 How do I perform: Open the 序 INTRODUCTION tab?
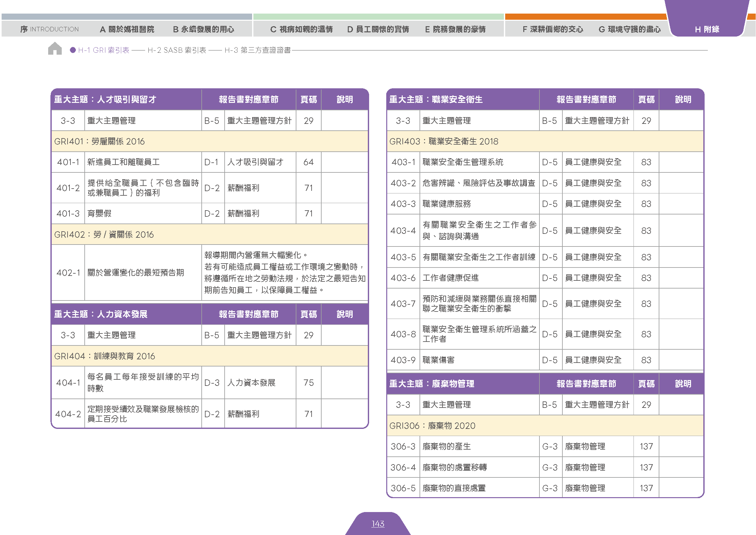click(x=49, y=29)
